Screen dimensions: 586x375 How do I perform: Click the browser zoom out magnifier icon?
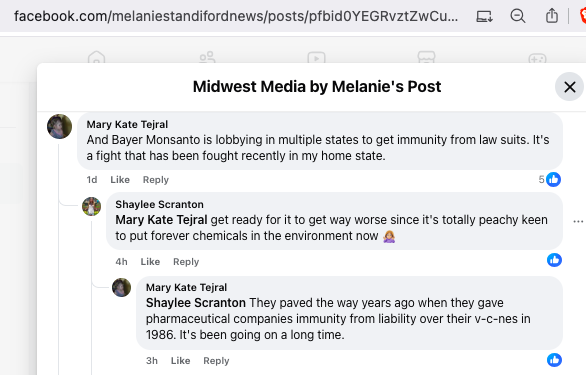[518, 16]
